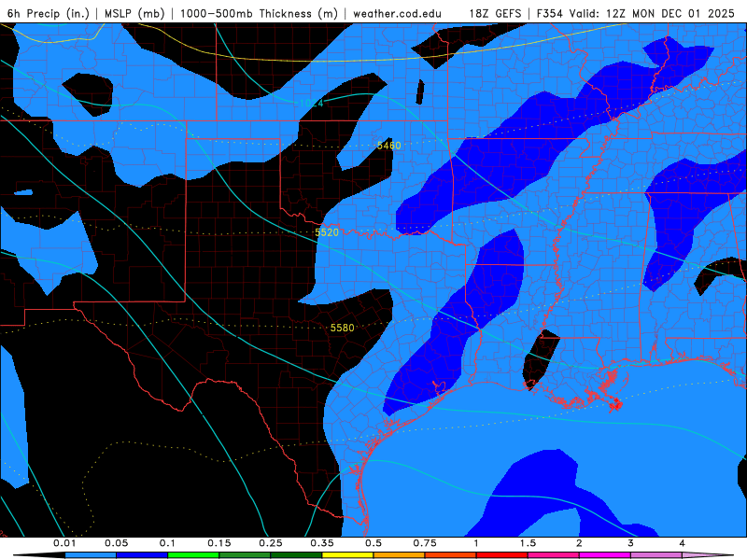This screenshot has width=747, height=560.
Task: Select the dark orange 0.75–1 legend swatch
Action: point(451,555)
